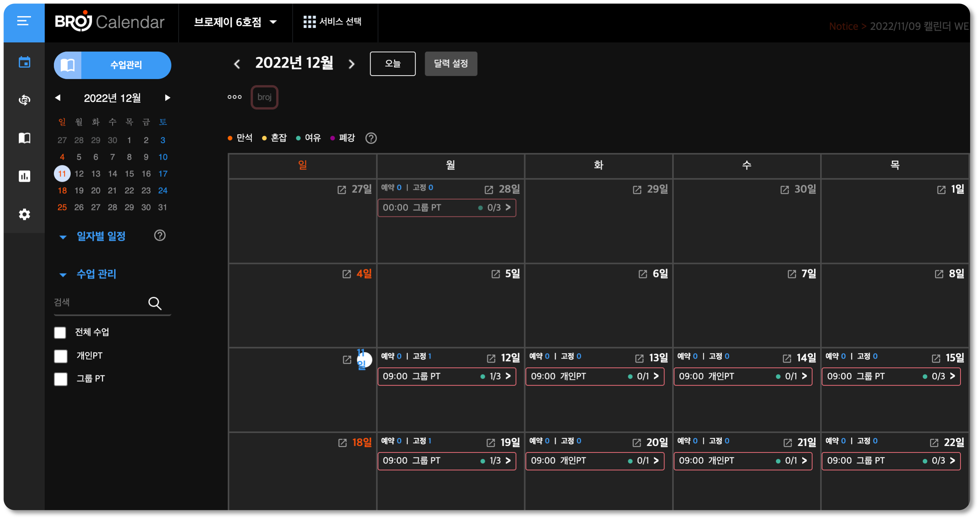
Task: Select the 수업관리 tab button
Action: click(x=113, y=65)
